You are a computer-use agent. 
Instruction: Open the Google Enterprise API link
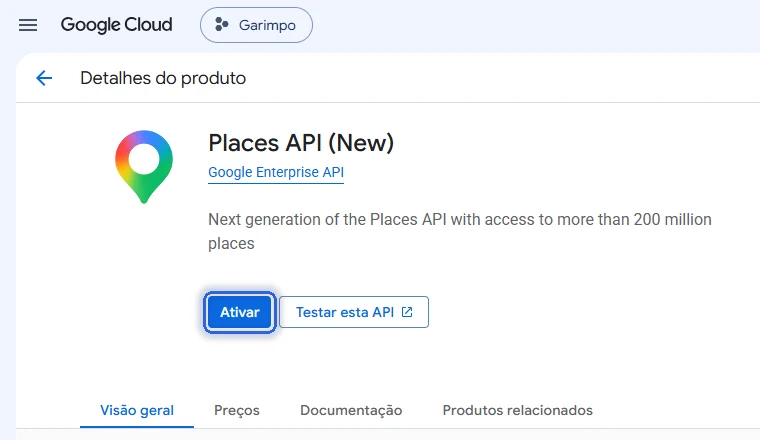(x=276, y=173)
